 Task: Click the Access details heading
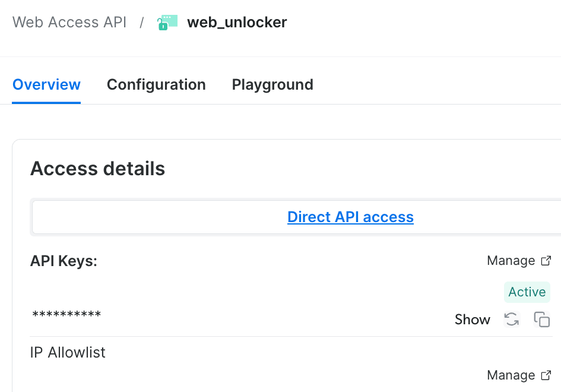coord(98,168)
